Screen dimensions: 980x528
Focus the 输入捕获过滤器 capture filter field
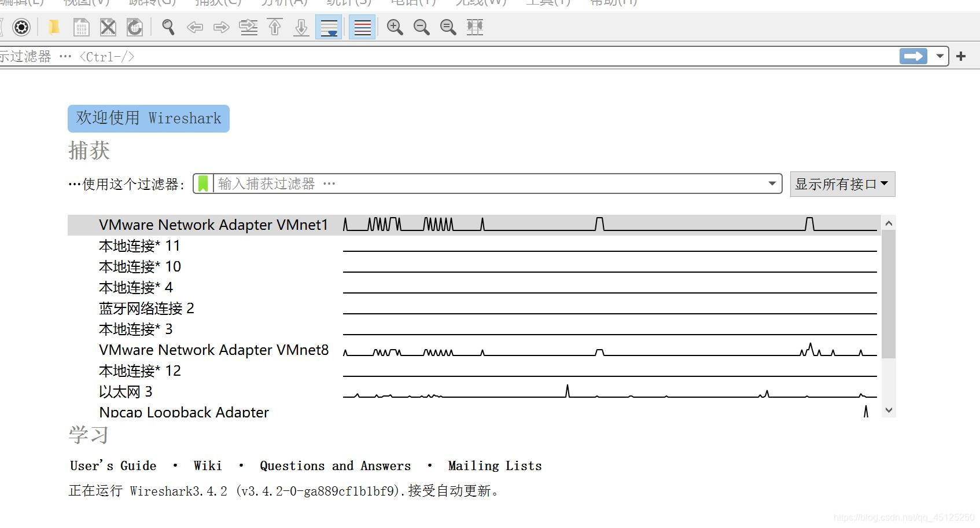click(x=489, y=184)
